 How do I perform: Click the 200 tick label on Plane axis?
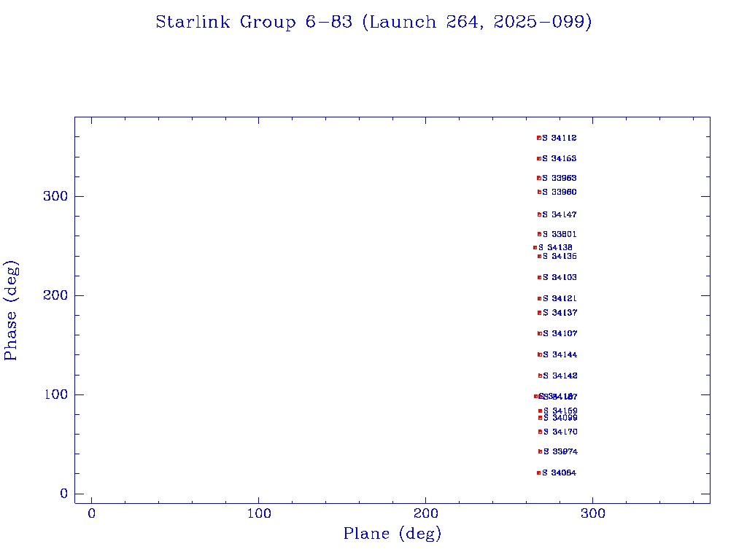point(426,513)
